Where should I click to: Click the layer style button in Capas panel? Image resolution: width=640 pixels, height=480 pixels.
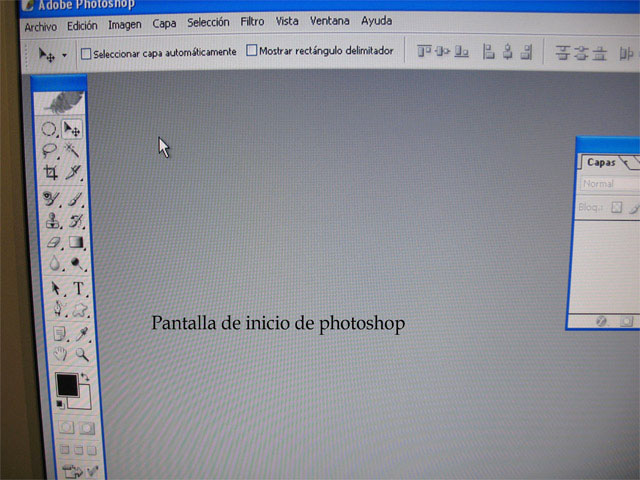tap(602, 321)
